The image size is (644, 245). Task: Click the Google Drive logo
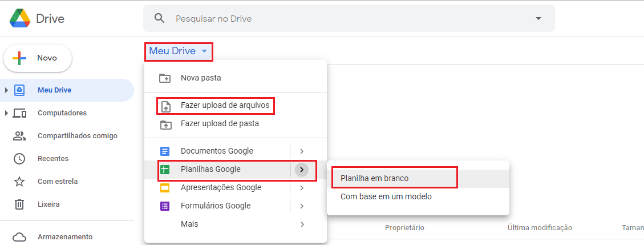coord(20,18)
